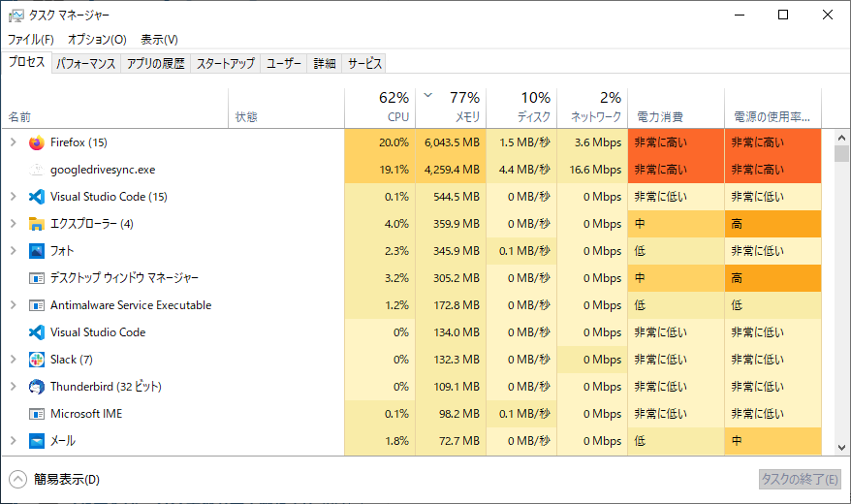Click the scrollbar down arrow
This screenshot has height=504, width=851.
click(x=841, y=448)
